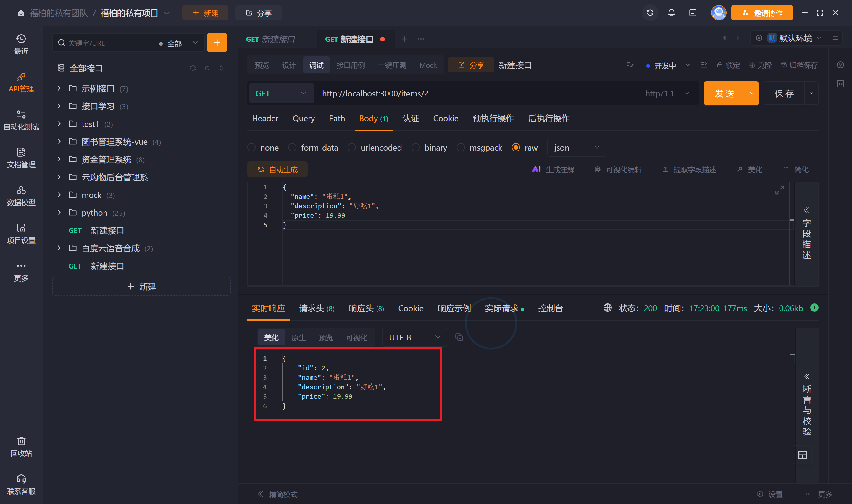This screenshot has width=852, height=504.
Task: Open the UTF-8 encoding dropdown
Action: [414, 337]
